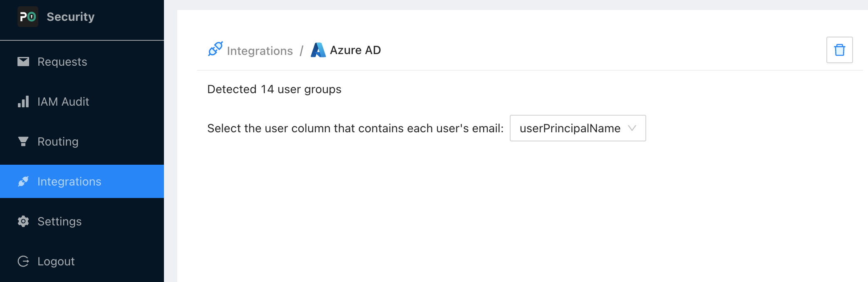Click the P0 logo icon

[27, 17]
